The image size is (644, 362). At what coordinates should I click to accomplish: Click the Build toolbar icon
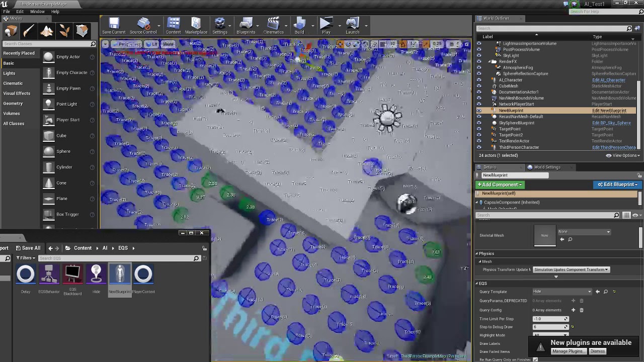[x=299, y=26]
